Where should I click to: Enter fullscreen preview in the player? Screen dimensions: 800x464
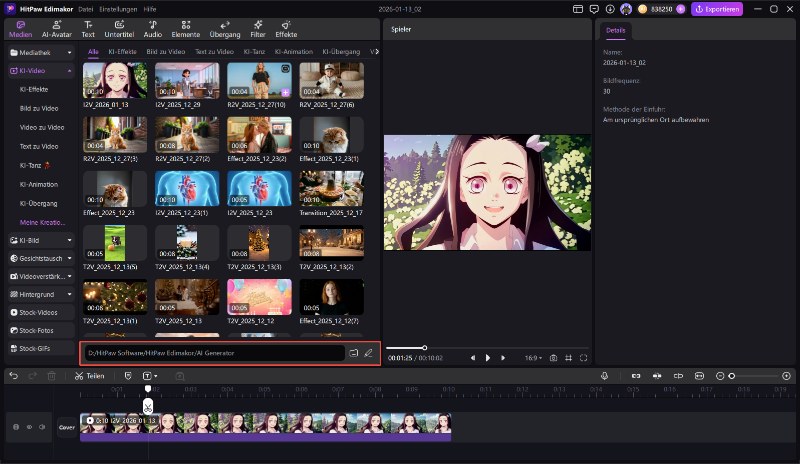coord(584,357)
